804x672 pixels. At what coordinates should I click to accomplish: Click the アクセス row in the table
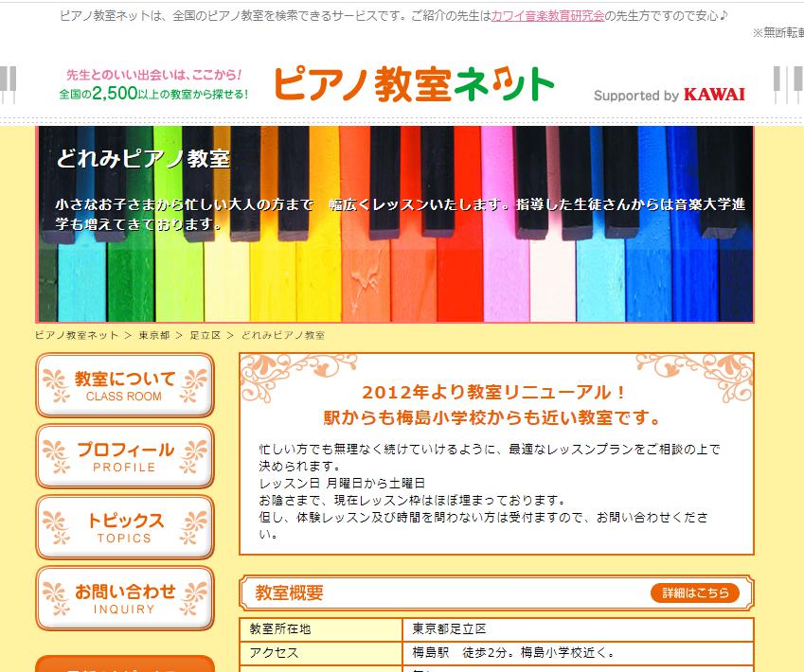pos(274,652)
